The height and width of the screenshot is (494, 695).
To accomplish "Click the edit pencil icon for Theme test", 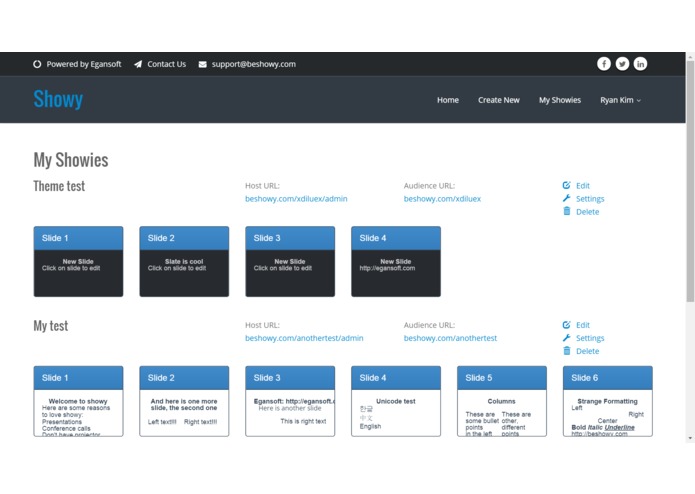I will tap(566, 185).
